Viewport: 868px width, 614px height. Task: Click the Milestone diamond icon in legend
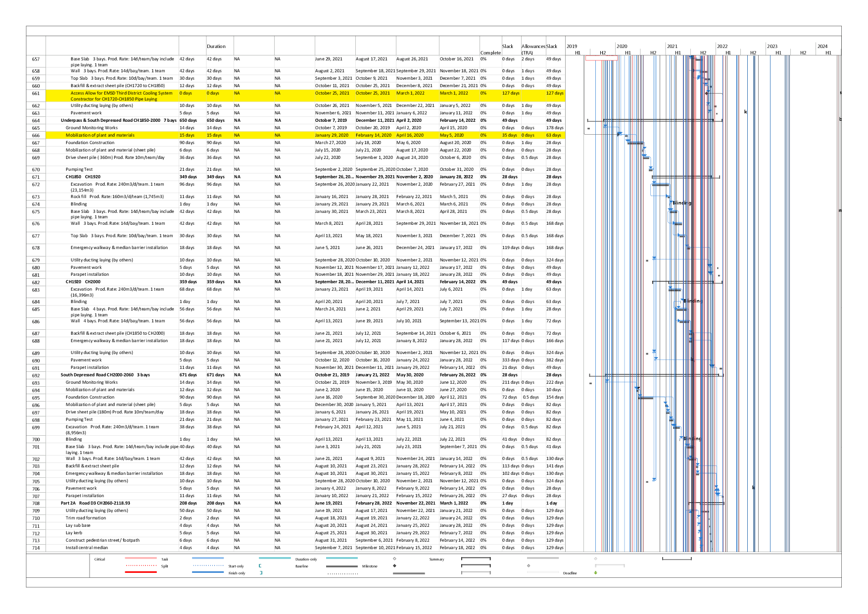pos(394,565)
